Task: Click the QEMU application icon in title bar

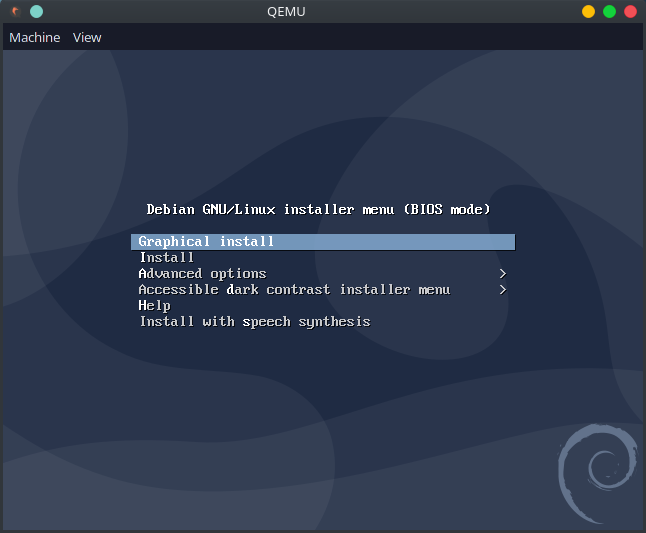Action: point(15,12)
